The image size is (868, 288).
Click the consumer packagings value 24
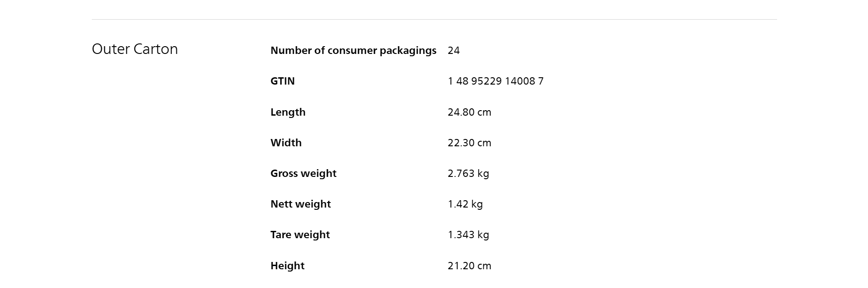(454, 50)
